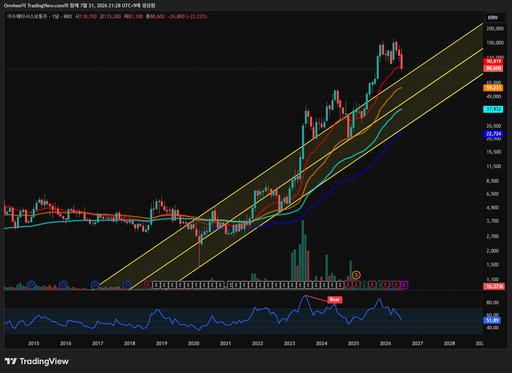The height and width of the screenshot is (373, 512).
Task: Click the cyan 37,932 price label
Action: tap(493, 109)
